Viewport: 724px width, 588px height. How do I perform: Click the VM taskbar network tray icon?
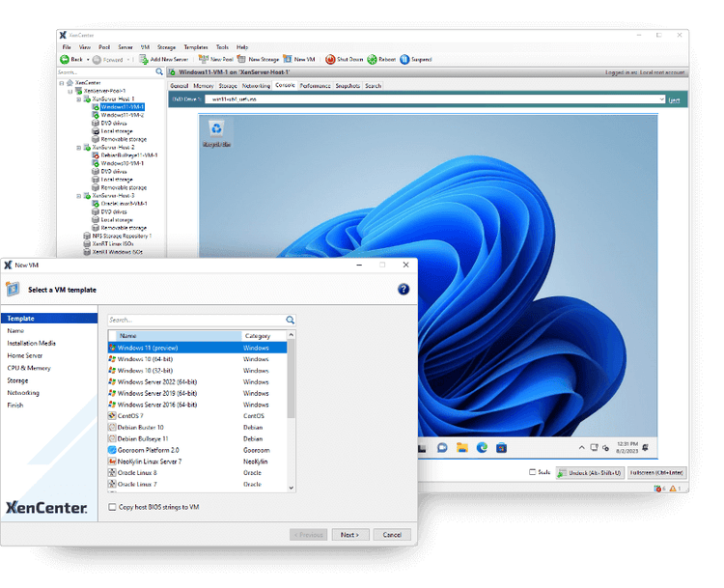595,448
